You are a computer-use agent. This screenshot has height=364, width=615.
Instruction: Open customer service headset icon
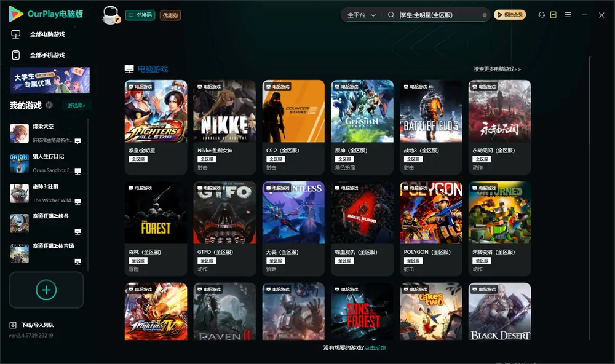tap(542, 15)
